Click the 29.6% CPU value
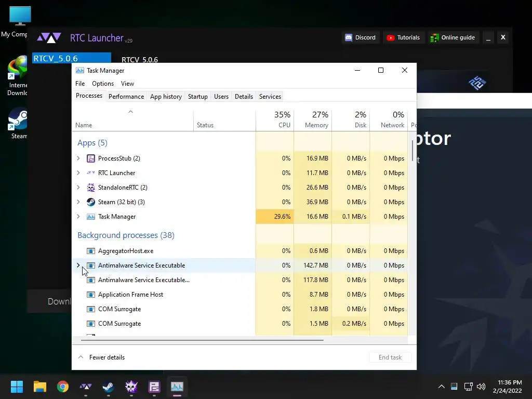The width and height of the screenshot is (532, 399). (282, 217)
